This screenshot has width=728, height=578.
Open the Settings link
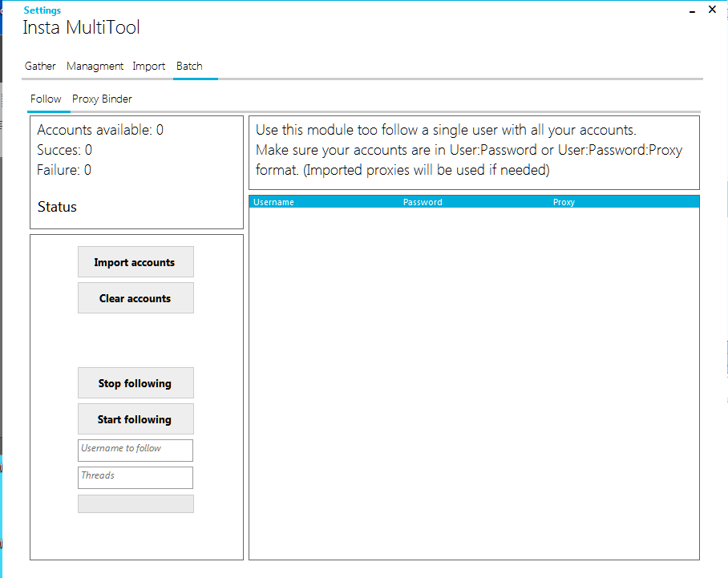(42, 10)
